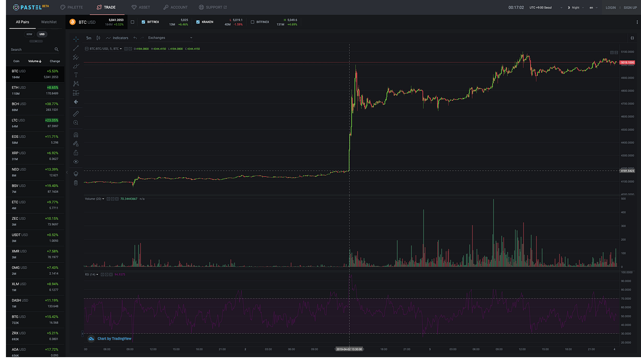Select the trend line drawing tool
This screenshot has width=641, height=364.
pos(76,48)
